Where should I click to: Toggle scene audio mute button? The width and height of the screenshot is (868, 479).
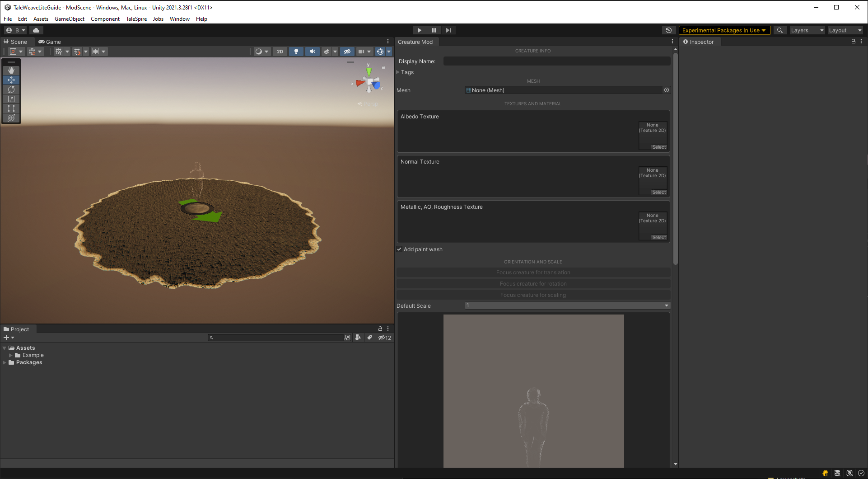pos(312,52)
